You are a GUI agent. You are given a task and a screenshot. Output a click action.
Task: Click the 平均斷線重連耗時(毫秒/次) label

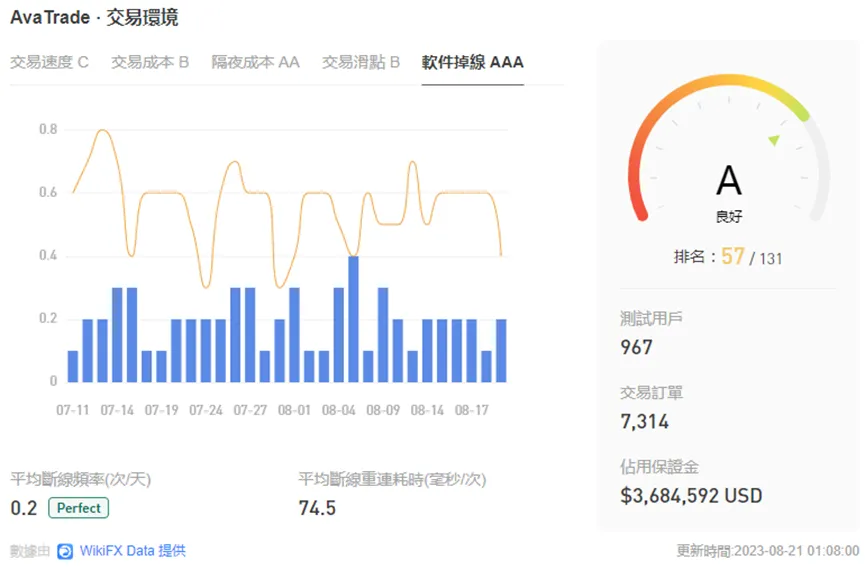coord(392,479)
